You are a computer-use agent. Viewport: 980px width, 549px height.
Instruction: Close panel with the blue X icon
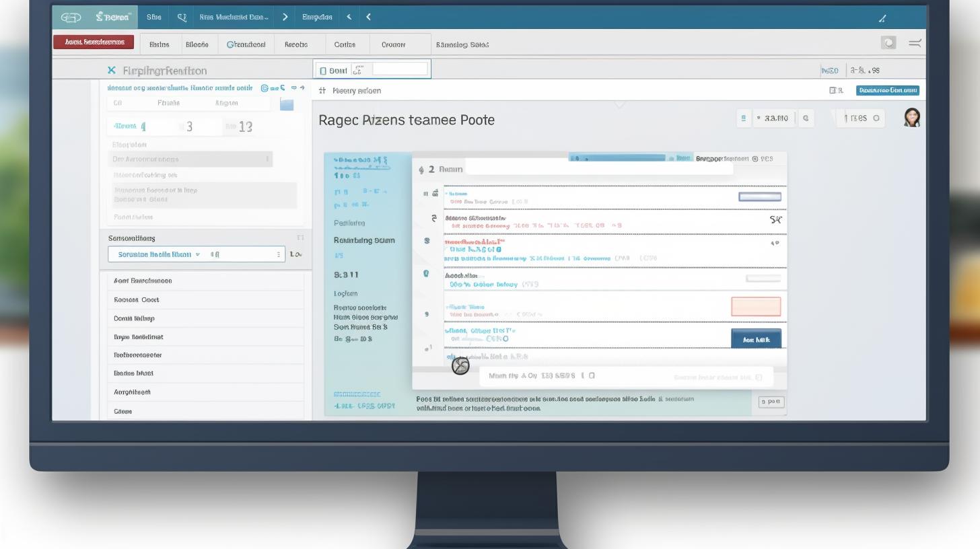pos(112,70)
